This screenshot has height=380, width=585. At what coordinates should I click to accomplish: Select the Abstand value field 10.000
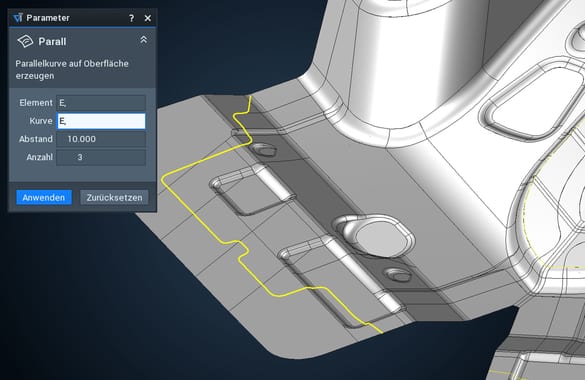(x=101, y=139)
